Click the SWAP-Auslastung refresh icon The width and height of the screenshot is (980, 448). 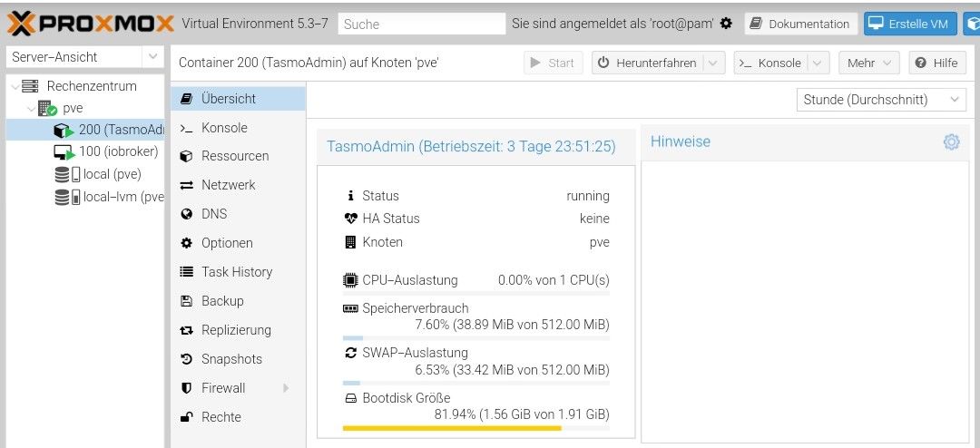(350, 353)
